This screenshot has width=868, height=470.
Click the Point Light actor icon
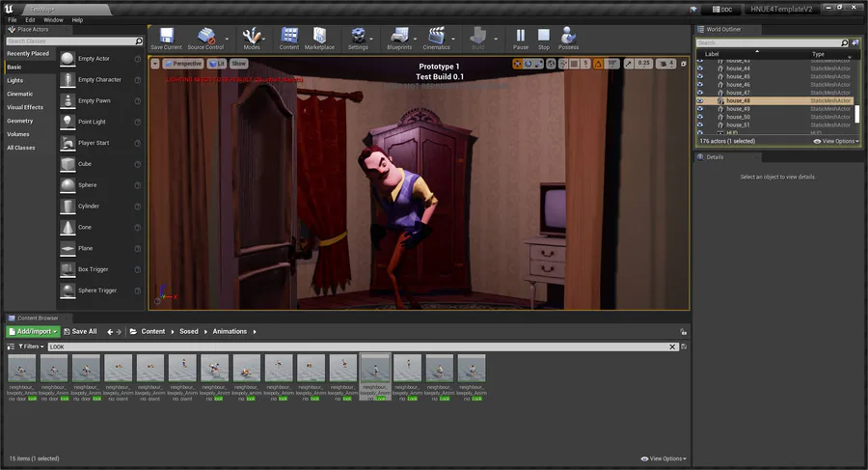point(68,122)
